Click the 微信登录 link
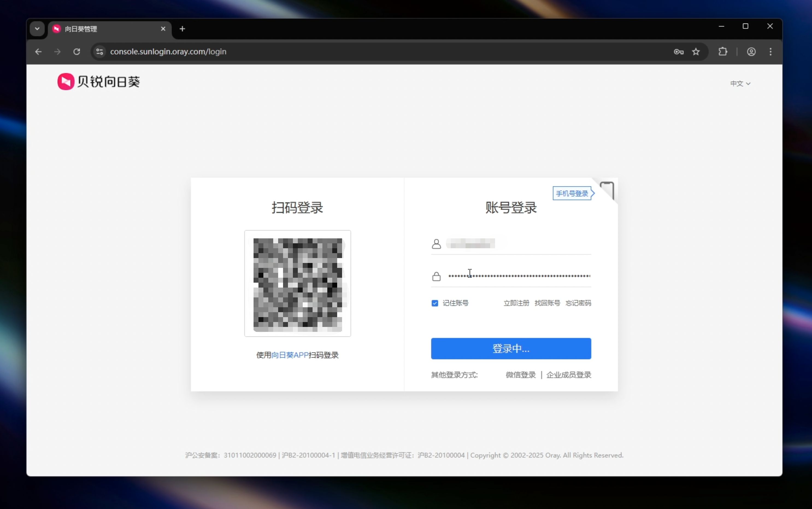 [x=520, y=375]
